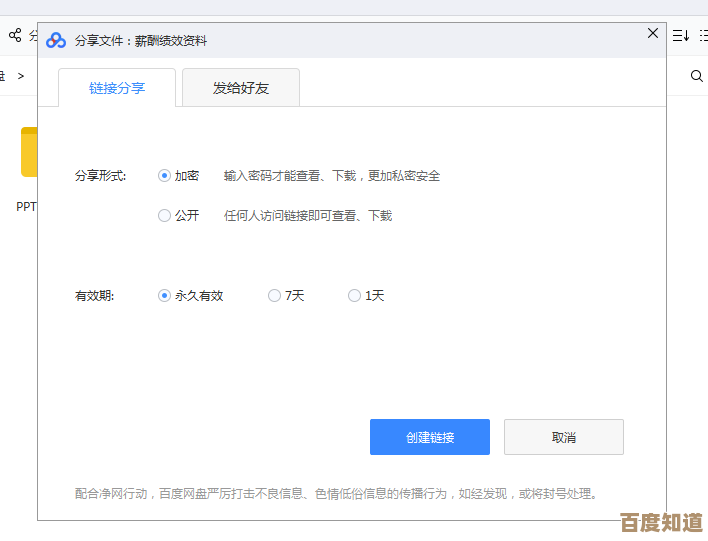Viewport: 708px width, 541px height.
Task: Click the Baidu Netdisk logo in dialog title
Action: 56,40
